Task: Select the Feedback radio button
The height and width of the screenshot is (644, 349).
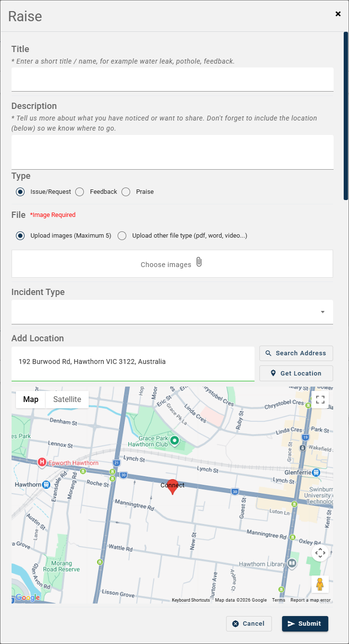Action: (80, 192)
